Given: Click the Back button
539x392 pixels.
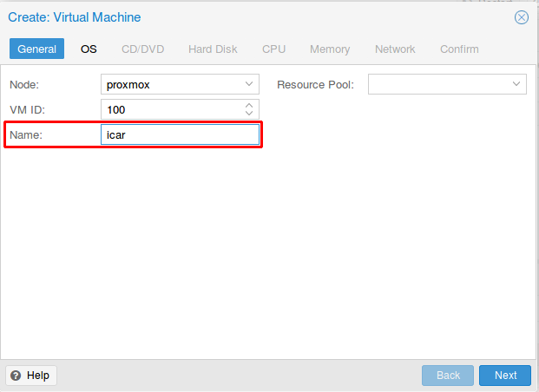Looking at the screenshot, I should (x=448, y=376).
